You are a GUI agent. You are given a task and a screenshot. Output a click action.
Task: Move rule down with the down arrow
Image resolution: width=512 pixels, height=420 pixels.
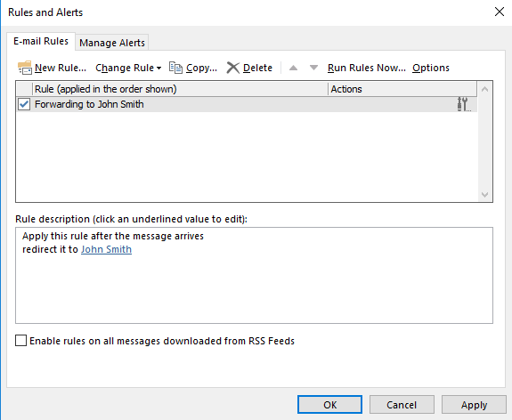coord(313,68)
